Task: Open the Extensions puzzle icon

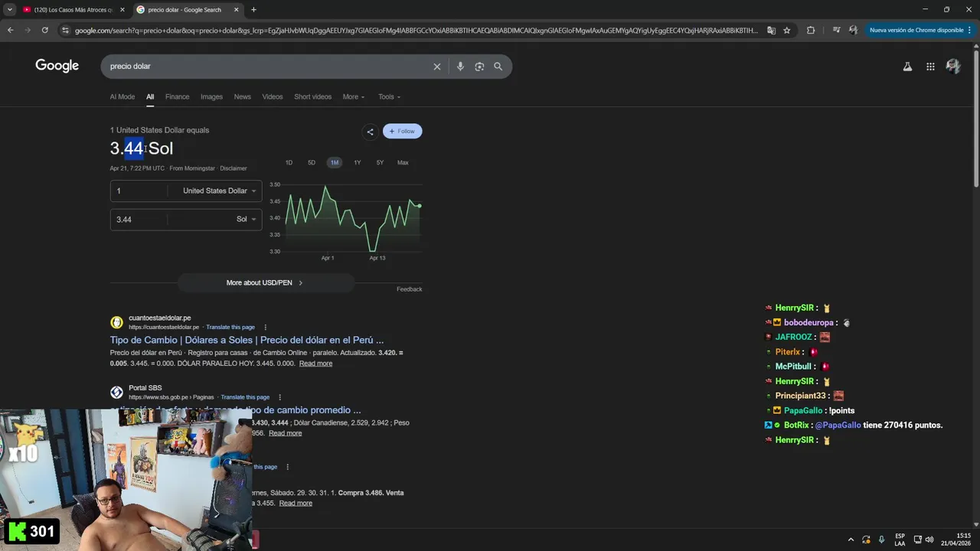Action: coord(811,30)
